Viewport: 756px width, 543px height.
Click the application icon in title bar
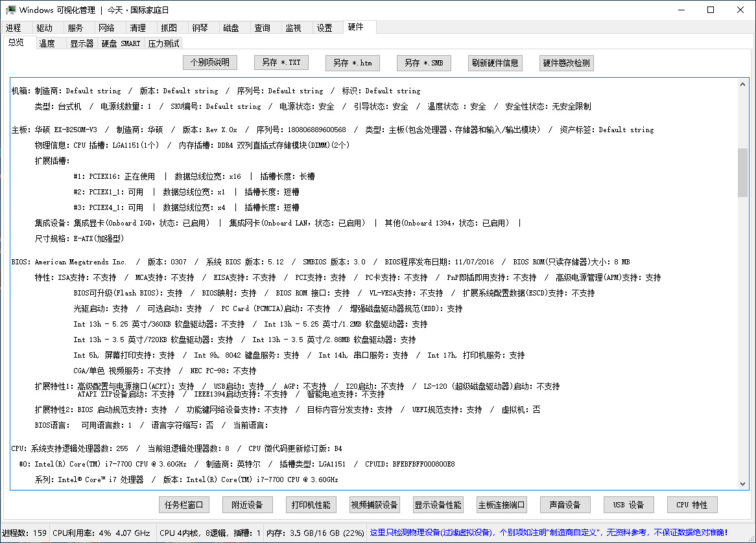(x=10, y=10)
